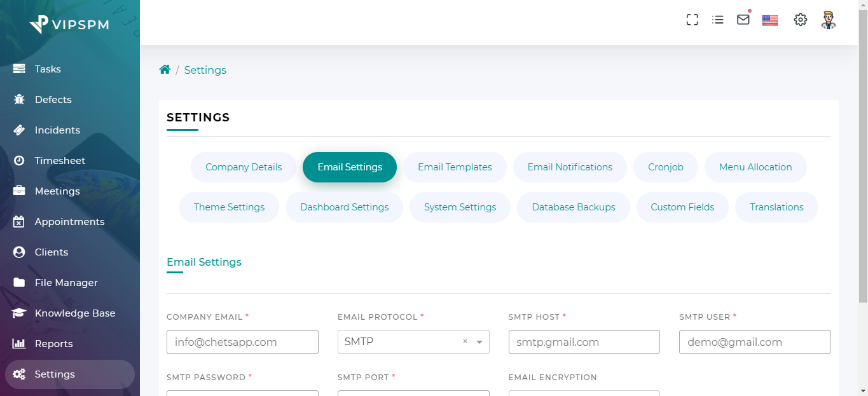Screen dimensions: 868x396
Task: Expand the Email Protocol dropdown arrow
Action: pos(479,342)
